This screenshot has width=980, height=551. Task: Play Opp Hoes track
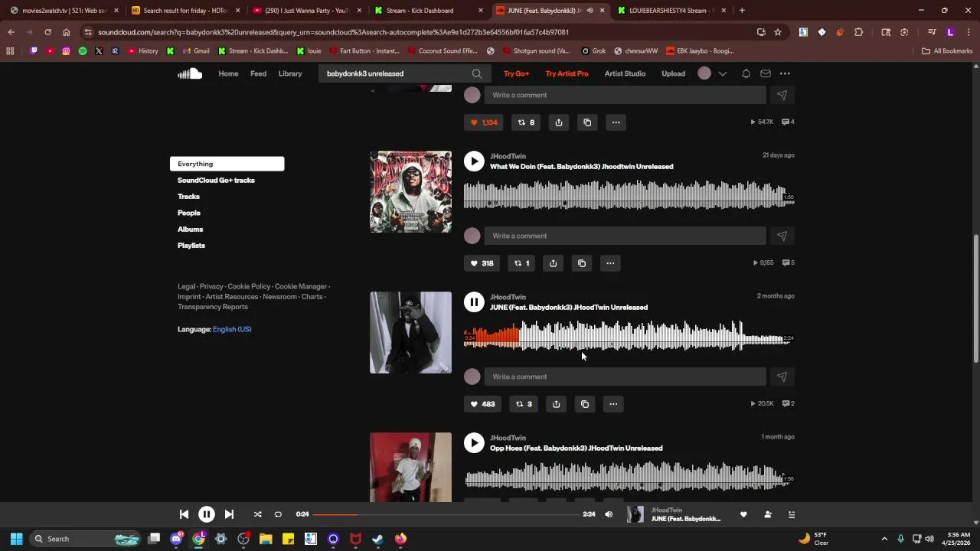pyautogui.click(x=474, y=443)
